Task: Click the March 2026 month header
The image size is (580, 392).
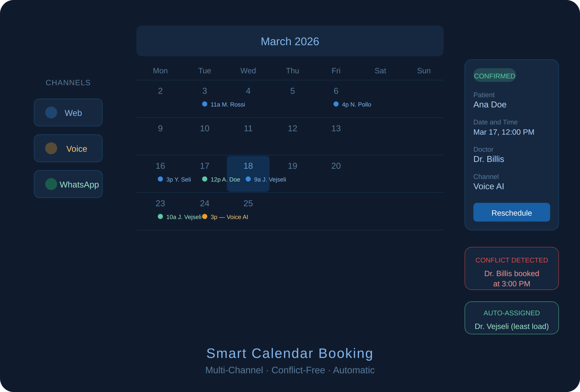Action: pyautogui.click(x=290, y=41)
